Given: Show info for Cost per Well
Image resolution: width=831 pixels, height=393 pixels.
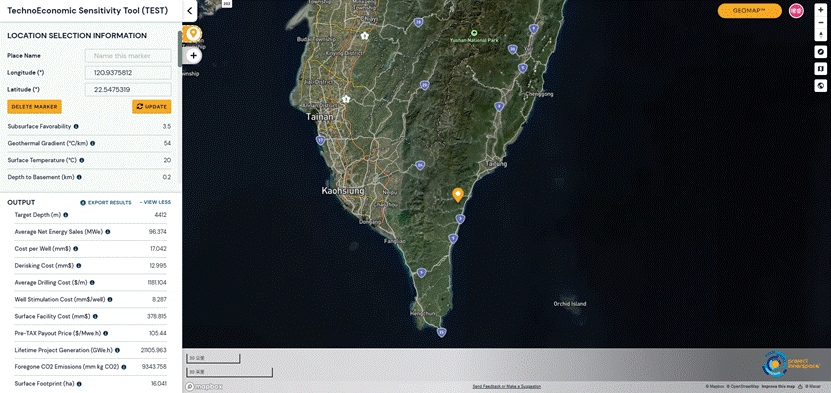Looking at the screenshot, I should coord(75,249).
